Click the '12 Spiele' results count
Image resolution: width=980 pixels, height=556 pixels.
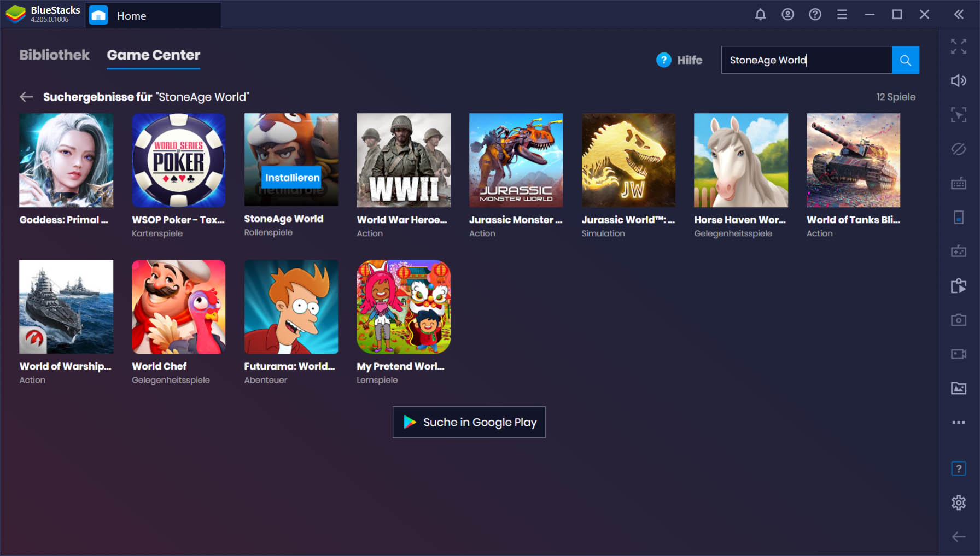896,97
